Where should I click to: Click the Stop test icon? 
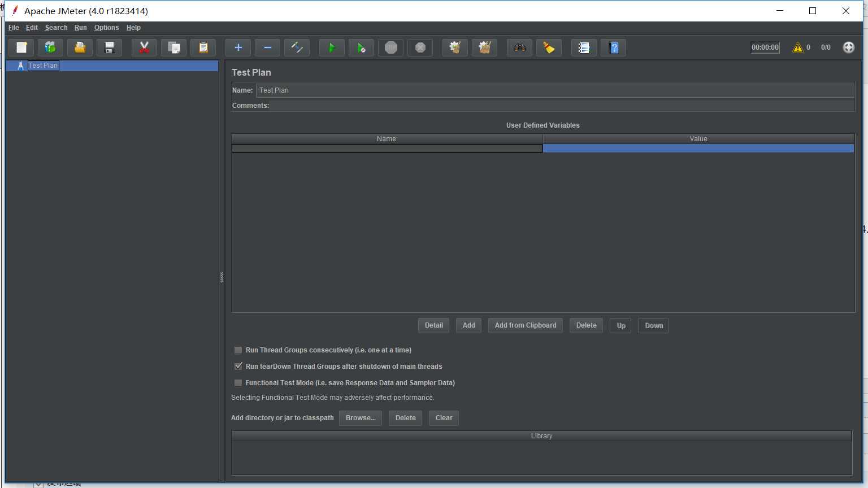coord(390,48)
